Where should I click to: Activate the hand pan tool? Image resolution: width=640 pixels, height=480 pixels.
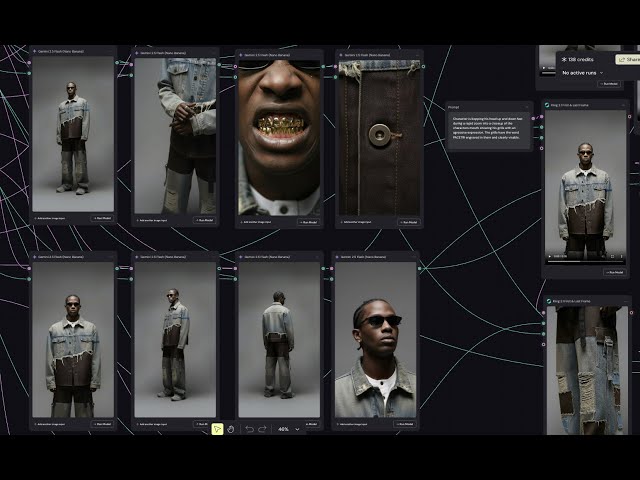point(231,429)
